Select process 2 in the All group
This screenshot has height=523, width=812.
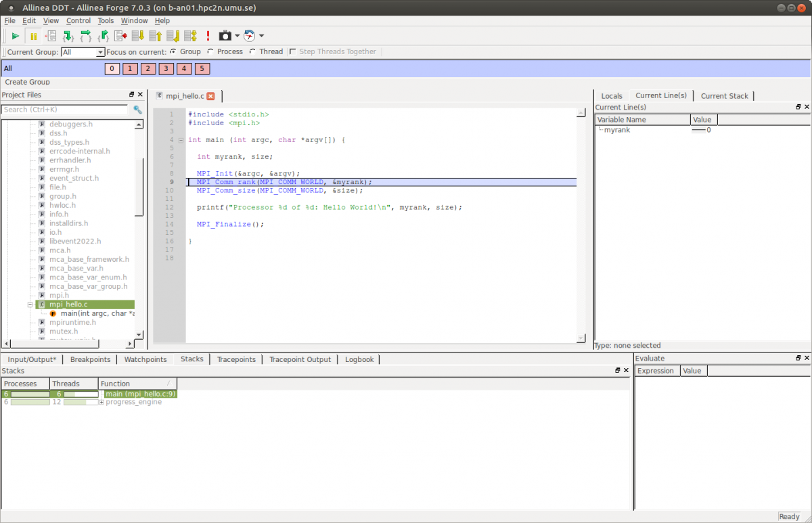[148, 68]
